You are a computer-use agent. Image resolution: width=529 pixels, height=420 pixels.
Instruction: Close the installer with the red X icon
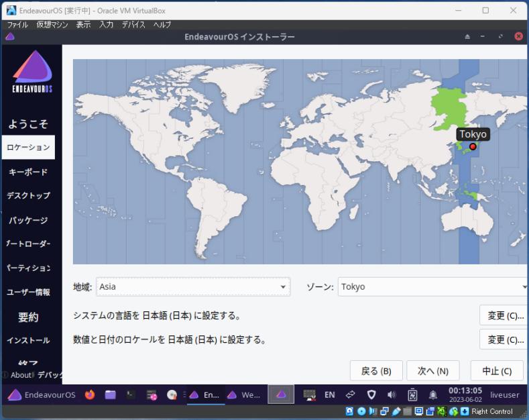(x=518, y=36)
